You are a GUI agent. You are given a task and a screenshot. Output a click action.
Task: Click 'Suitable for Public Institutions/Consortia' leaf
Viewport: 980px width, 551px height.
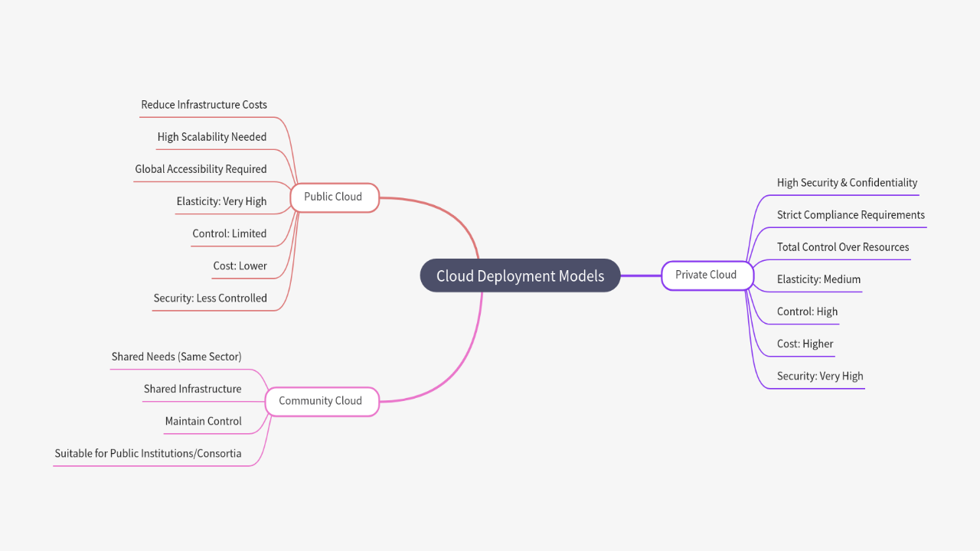148,454
